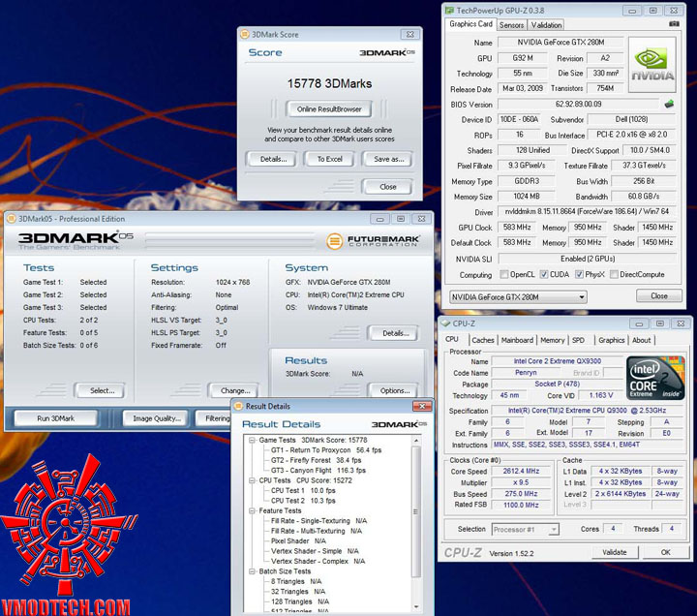Image resolution: width=697 pixels, height=616 pixels.
Task: Click the Select... button under Tests
Action: point(102,390)
